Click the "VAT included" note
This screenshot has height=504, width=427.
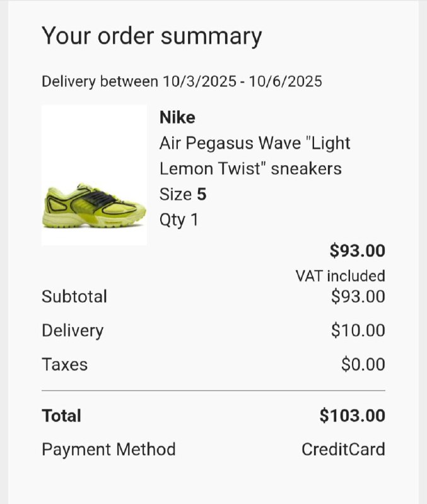coord(340,276)
